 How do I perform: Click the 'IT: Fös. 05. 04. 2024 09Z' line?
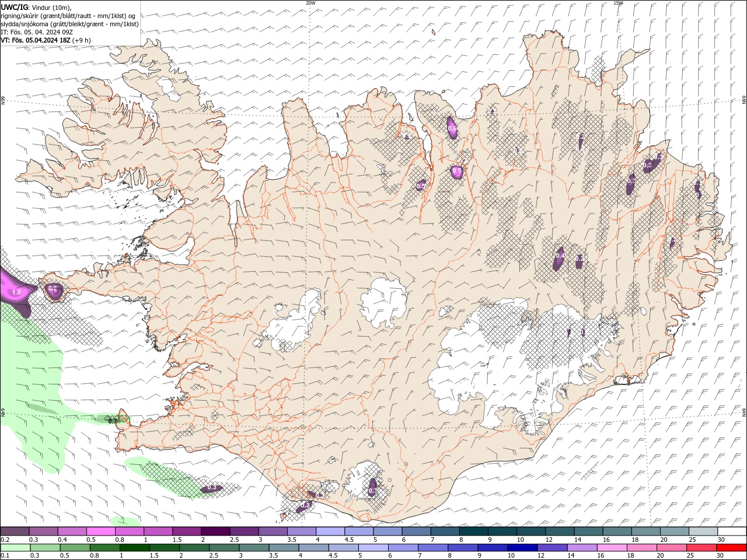tap(37, 32)
